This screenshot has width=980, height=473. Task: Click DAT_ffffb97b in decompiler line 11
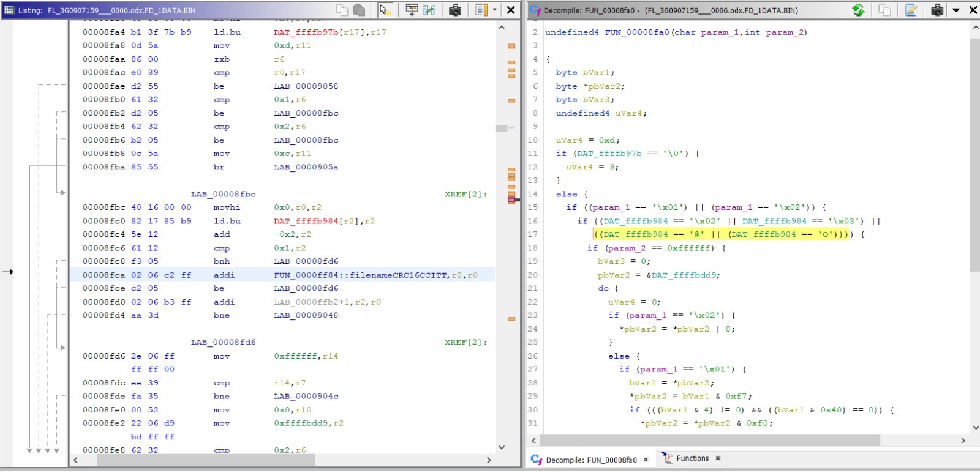click(609, 154)
